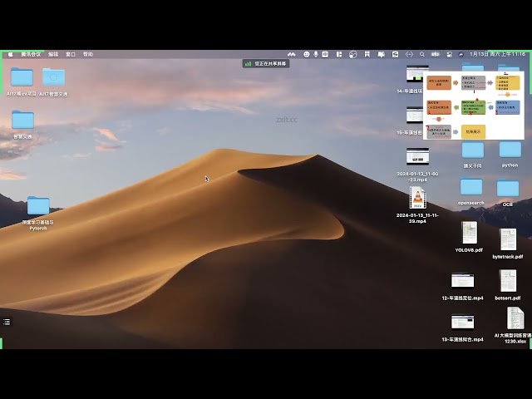Select the bytetrack.pdf file icon
This screenshot has width=532, height=399.
pyautogui.click(x=508, y=239)
